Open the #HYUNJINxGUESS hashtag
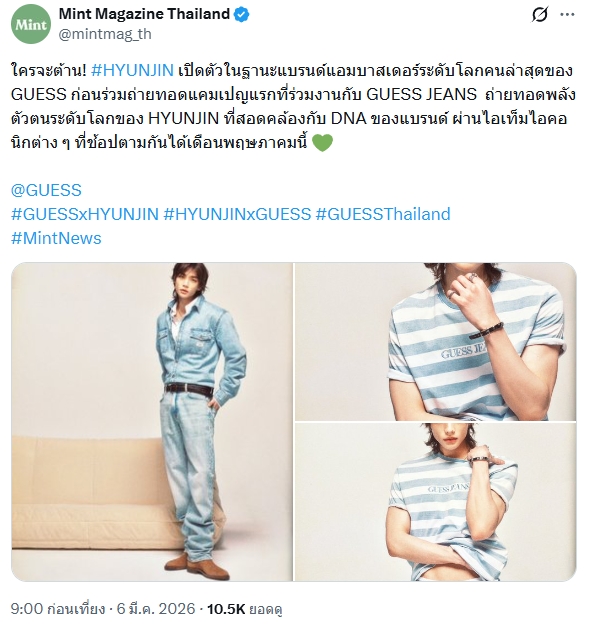Screen dimensions: 592x625 (x=237, y=214)
